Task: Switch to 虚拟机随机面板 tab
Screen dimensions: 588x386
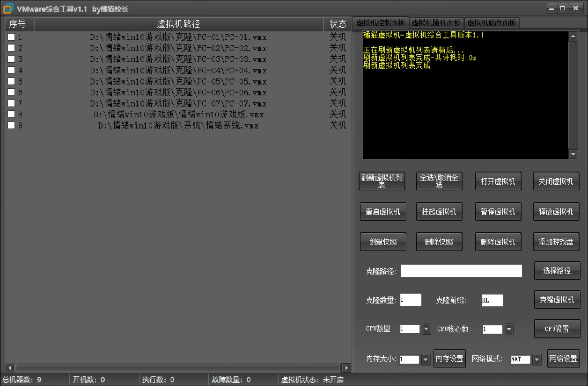Action: coord(436,23)
